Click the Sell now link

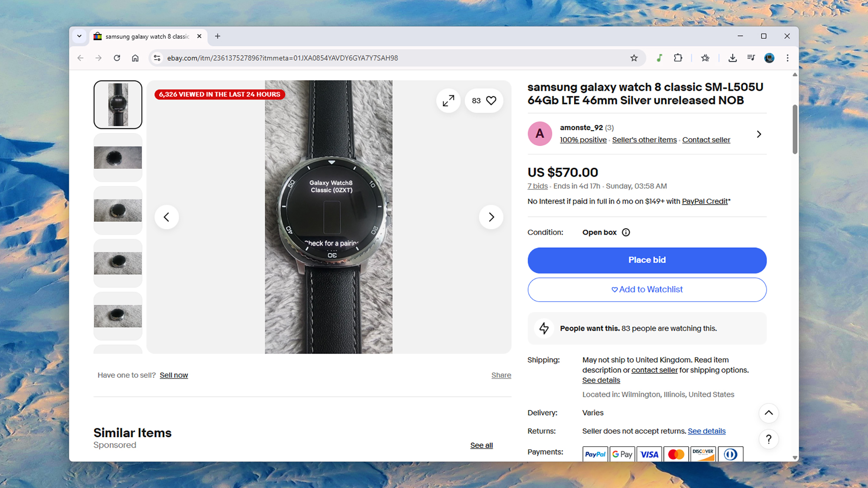(174, 375)
